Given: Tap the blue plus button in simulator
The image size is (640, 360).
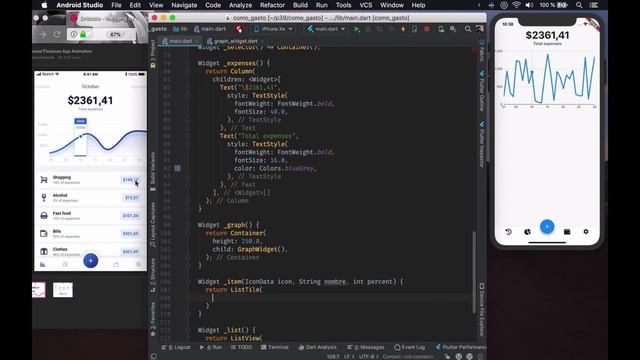Looking at the screenshot, I should 547,227.
